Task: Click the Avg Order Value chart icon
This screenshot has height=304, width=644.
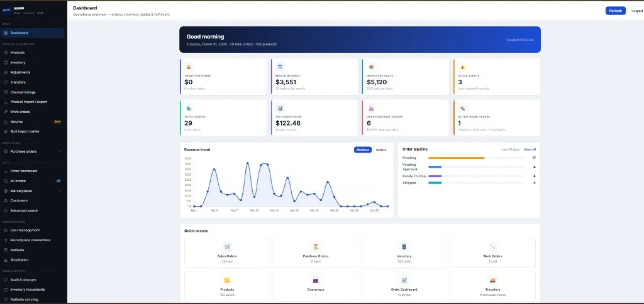Action: (280, 108)
